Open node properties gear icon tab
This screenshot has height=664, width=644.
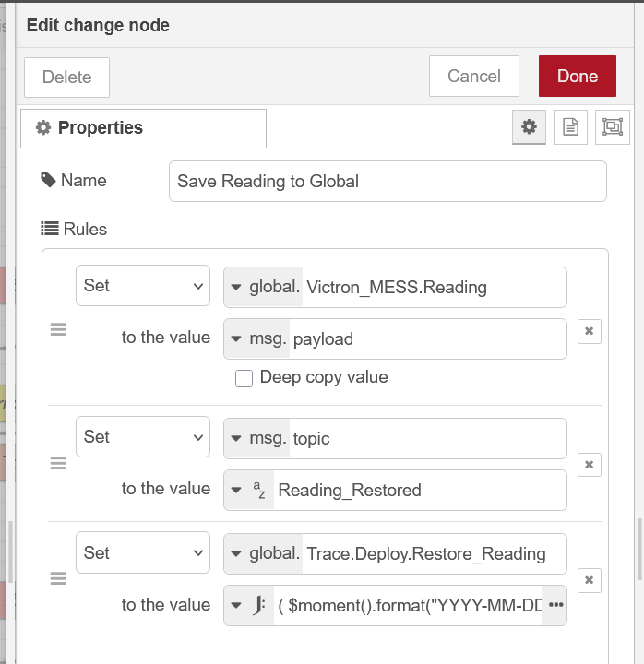pos(529,127)
